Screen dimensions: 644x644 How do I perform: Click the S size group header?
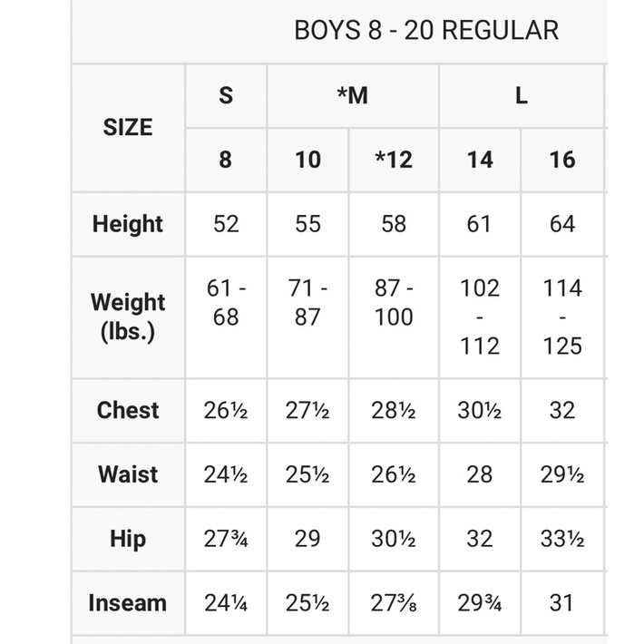[225, 95]
